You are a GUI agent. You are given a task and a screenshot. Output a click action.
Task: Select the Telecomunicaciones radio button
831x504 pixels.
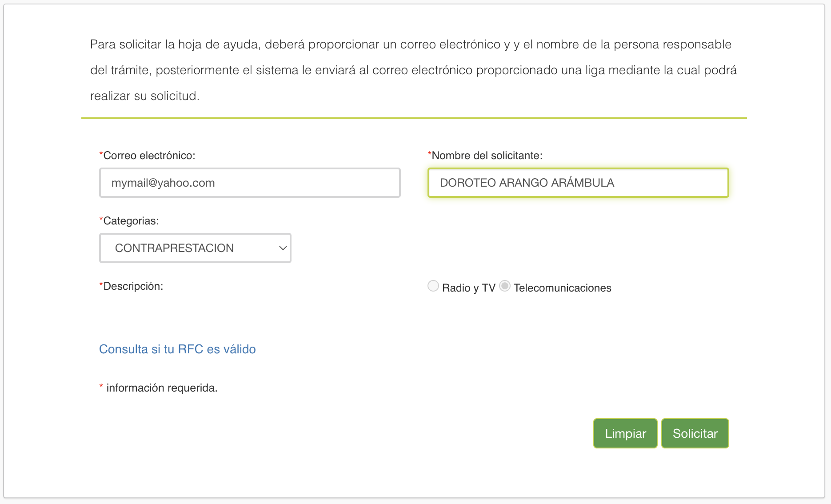click(x=505, y=286)
